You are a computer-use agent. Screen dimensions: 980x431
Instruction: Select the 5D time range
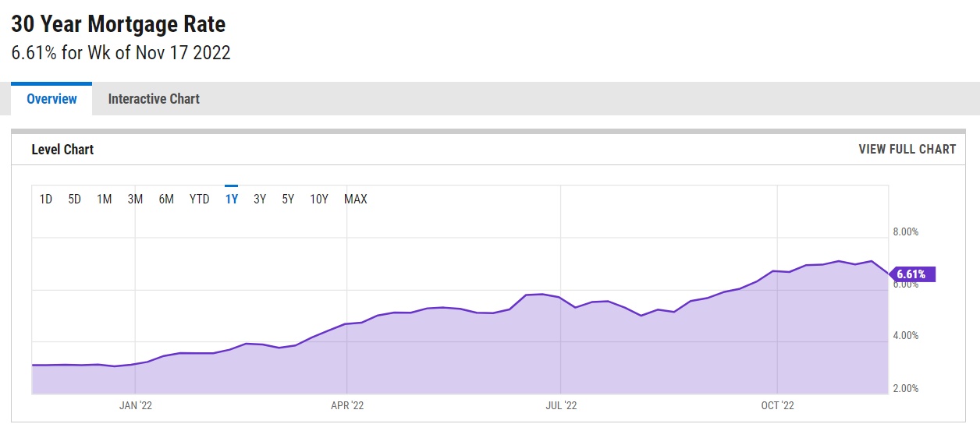coord(75,200)
